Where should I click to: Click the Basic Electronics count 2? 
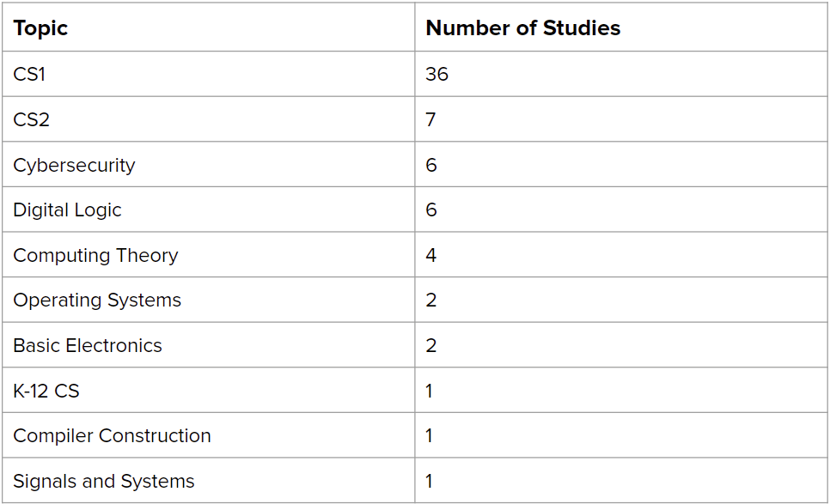(x=431, y=345)
